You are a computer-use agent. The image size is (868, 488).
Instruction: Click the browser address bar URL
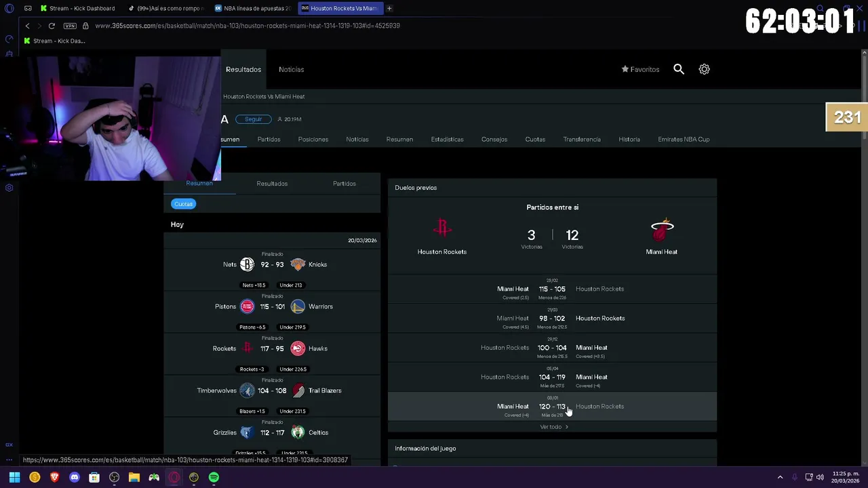[x=248, y=26]
